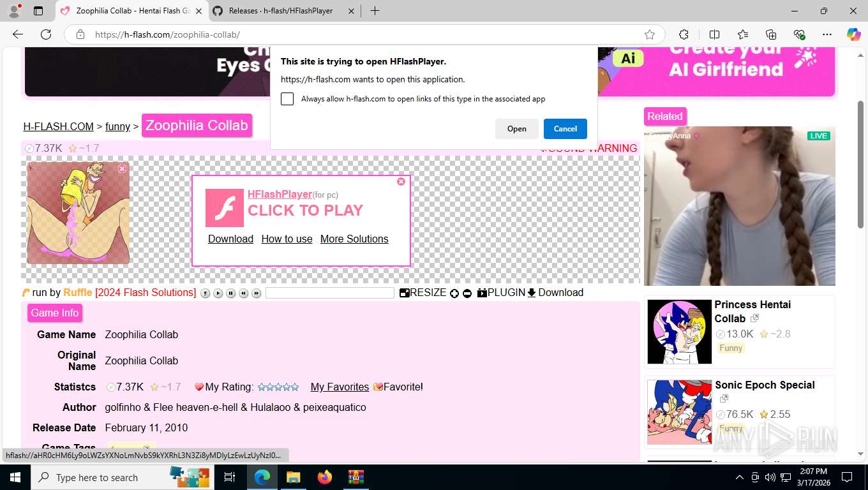Click the address bar URL
This screenshot has height=490, width=868.
click(x=167, y=34)
